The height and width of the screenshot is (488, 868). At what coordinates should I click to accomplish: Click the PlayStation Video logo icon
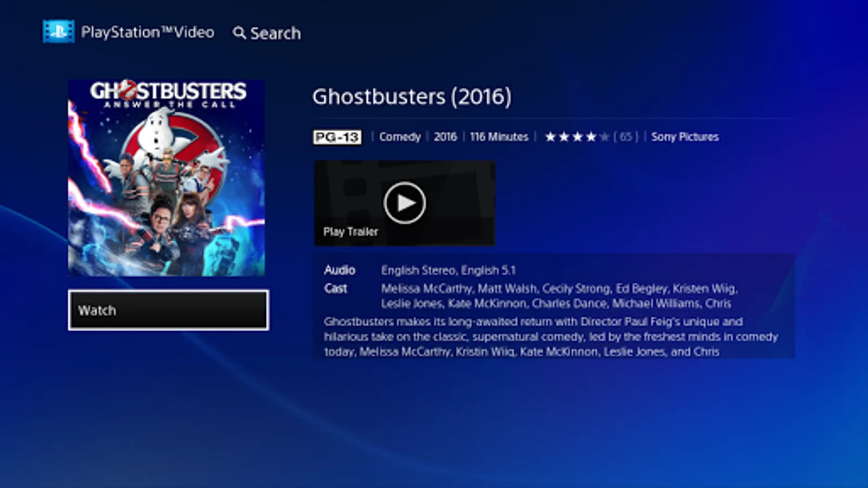pyautogui.click(x=59, y=31)
